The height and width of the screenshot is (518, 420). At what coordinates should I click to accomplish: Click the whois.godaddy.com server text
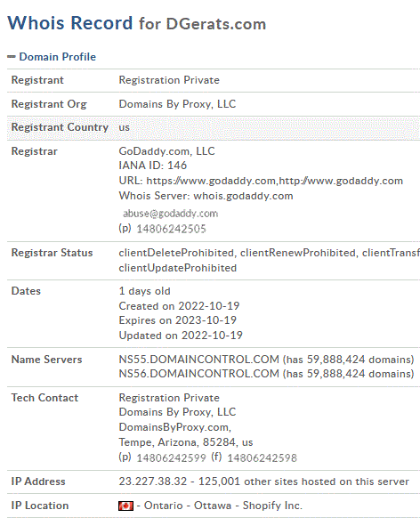tap(243, 196)
